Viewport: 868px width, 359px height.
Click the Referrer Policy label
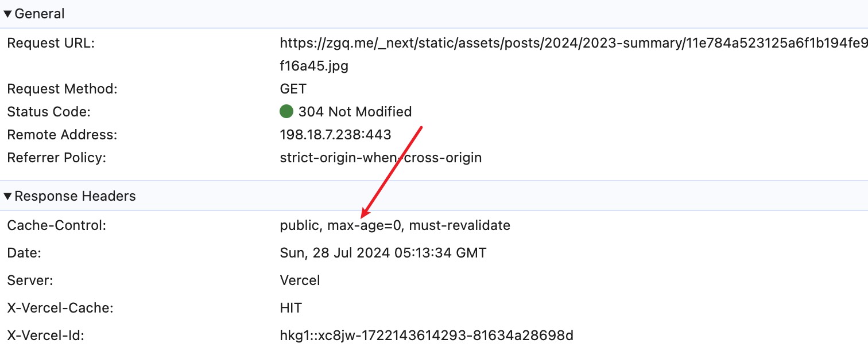(57, 158)
